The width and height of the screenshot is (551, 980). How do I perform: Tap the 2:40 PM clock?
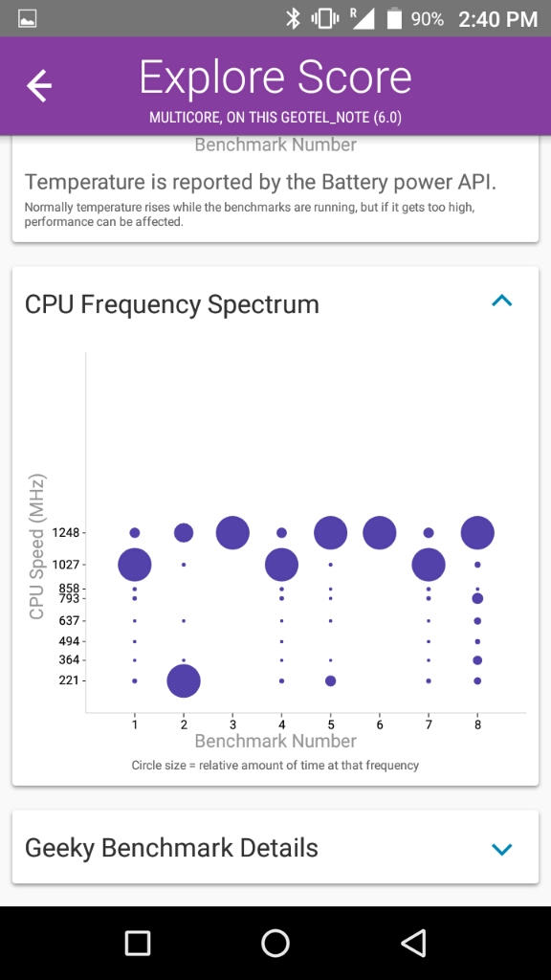pos(497,19)
